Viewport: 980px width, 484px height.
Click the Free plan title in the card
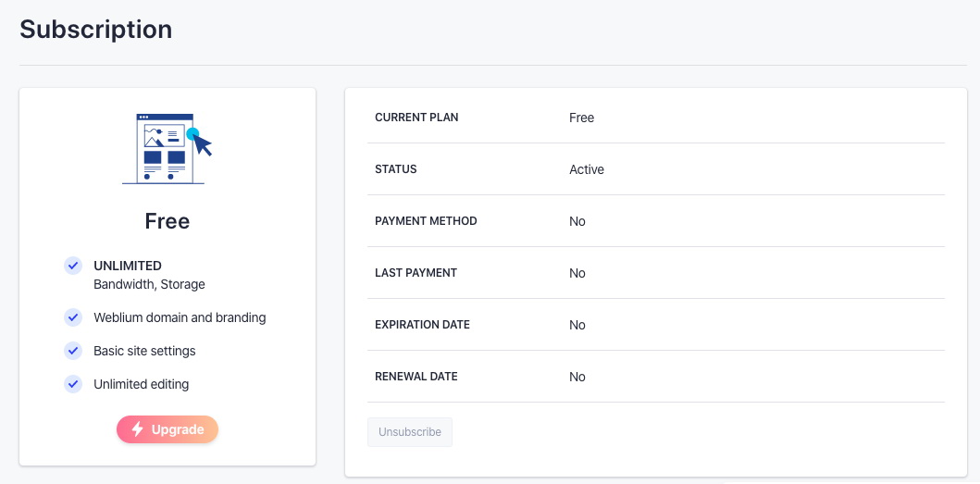click(x=167, y=221)
